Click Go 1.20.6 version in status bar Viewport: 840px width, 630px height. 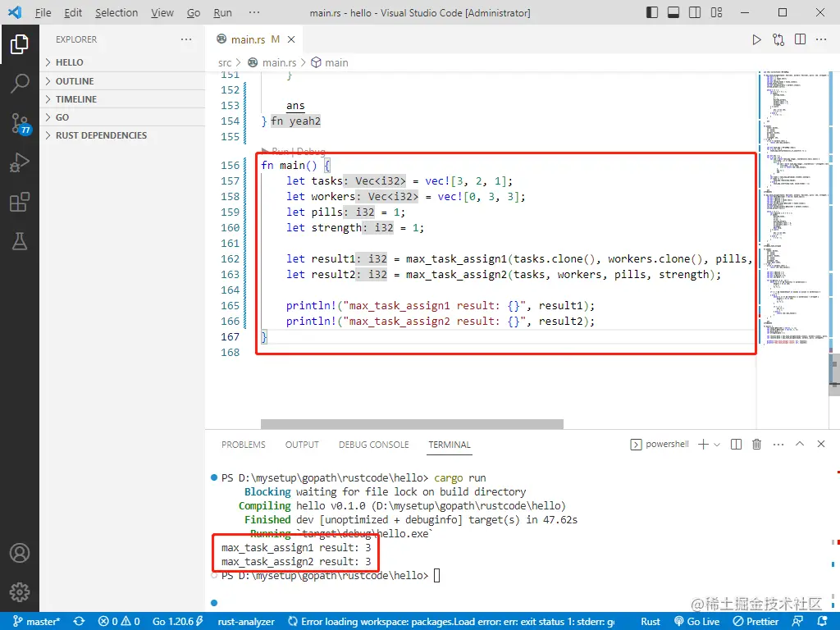click(x=177, y=622)
